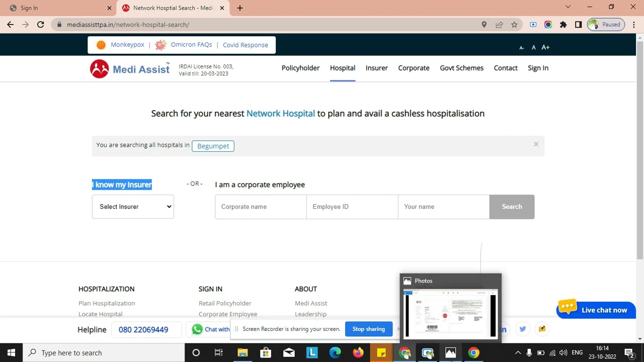
Task: Open Firefox from taskbar
Action: click(x=358, y=353)
